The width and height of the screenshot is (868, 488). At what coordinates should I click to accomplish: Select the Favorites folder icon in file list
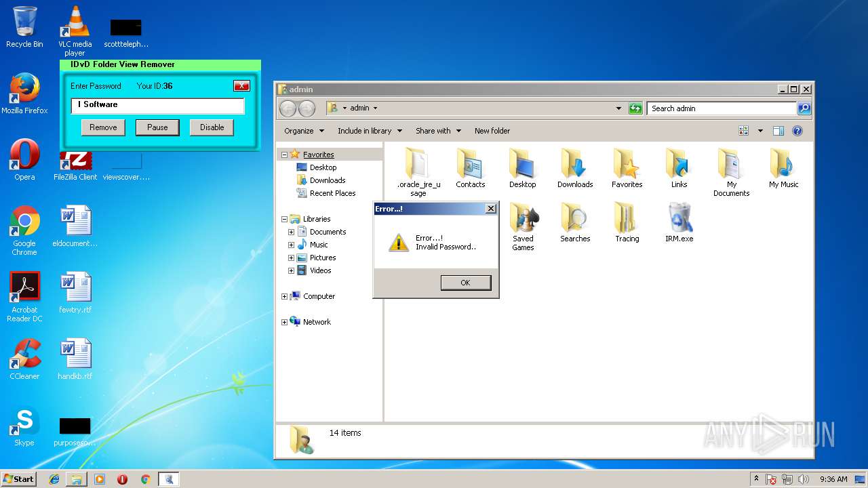pyautogui.click(x=627, y=168)
